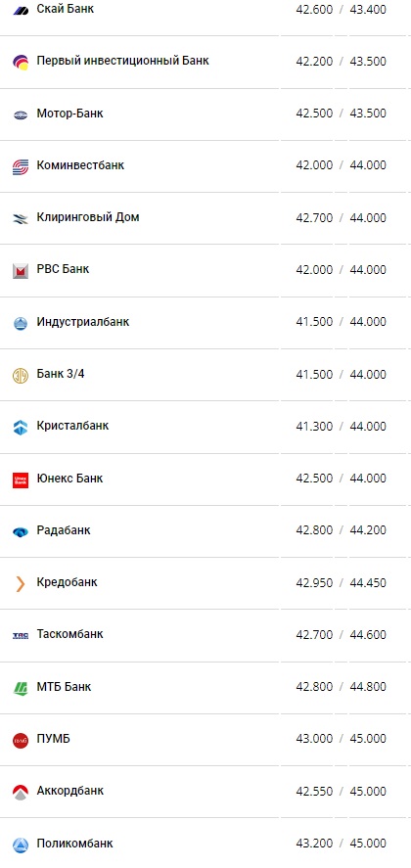Click the Скай Банк logo icon

[21, 10]
